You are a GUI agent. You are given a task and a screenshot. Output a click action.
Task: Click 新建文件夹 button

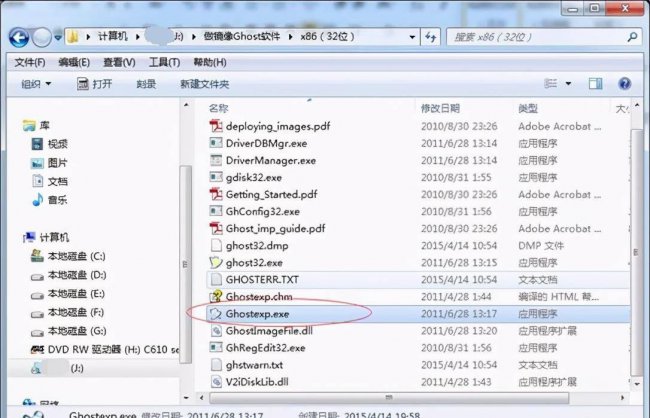204,84
